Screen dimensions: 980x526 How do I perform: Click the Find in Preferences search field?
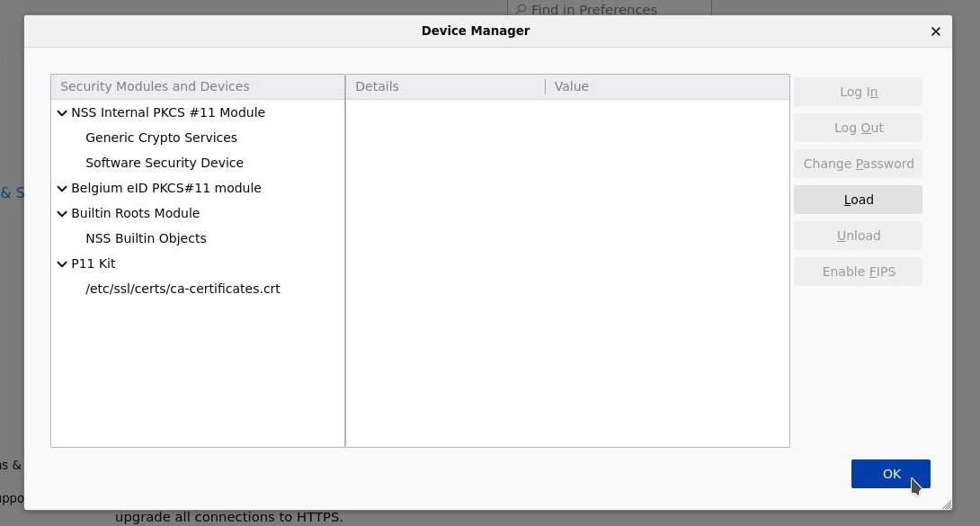pyautogui.click(x=610, y=8)
